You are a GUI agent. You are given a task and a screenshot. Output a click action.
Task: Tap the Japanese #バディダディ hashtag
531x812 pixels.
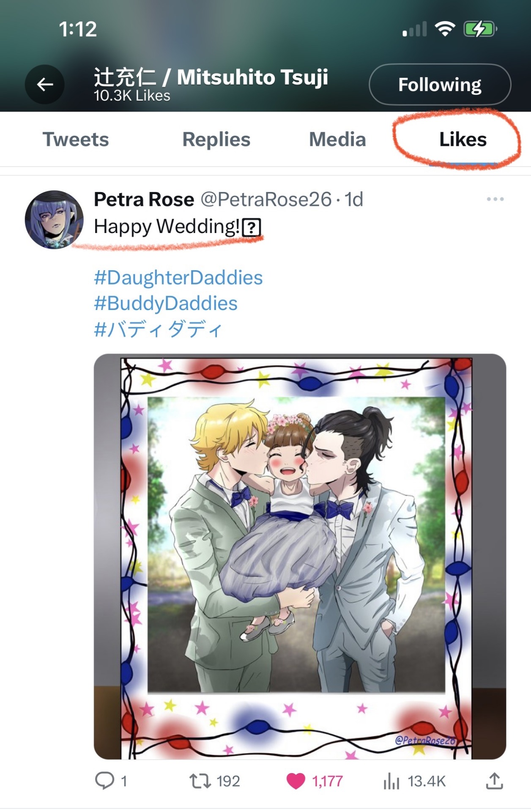[x=158, y=329]
